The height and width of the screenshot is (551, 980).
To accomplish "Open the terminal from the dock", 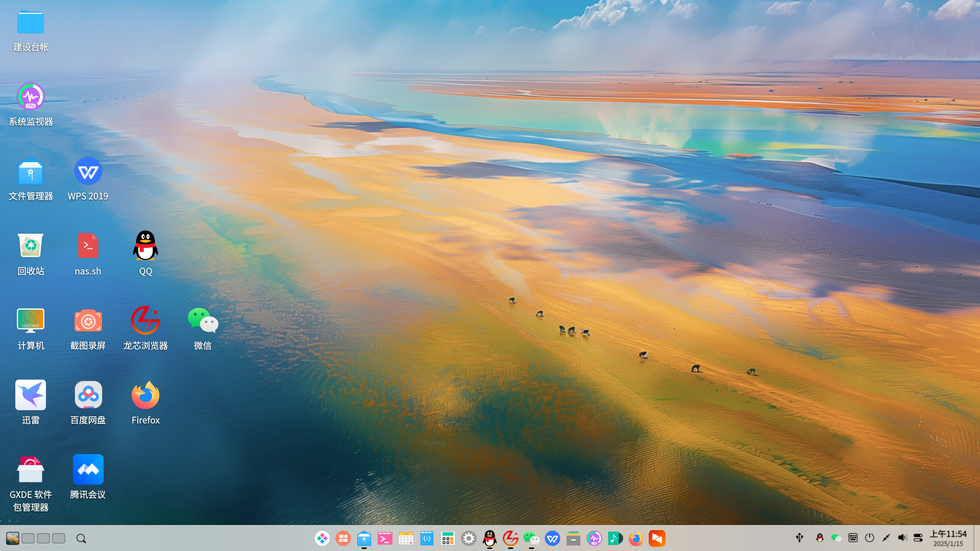I will coord(385,538).
